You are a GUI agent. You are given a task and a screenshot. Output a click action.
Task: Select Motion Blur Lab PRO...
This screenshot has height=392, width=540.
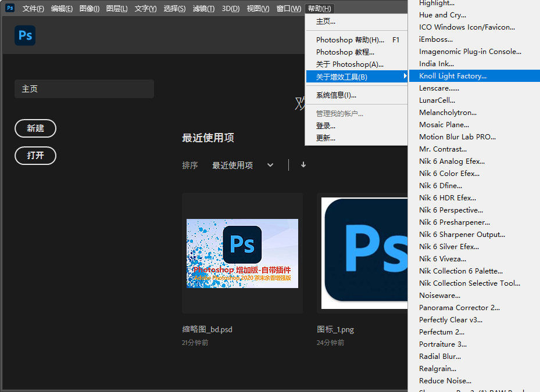[x=474, y=137]
